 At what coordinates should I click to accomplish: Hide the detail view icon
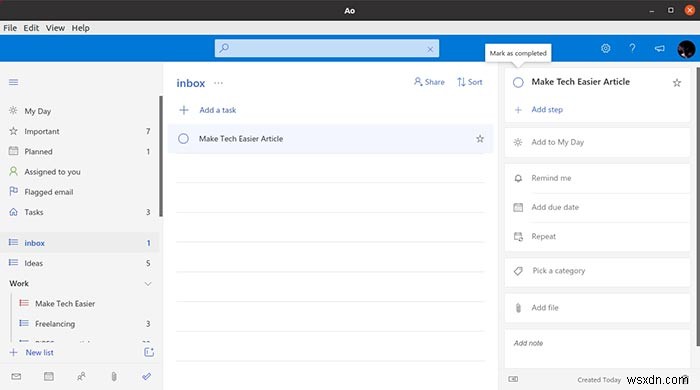513,379
